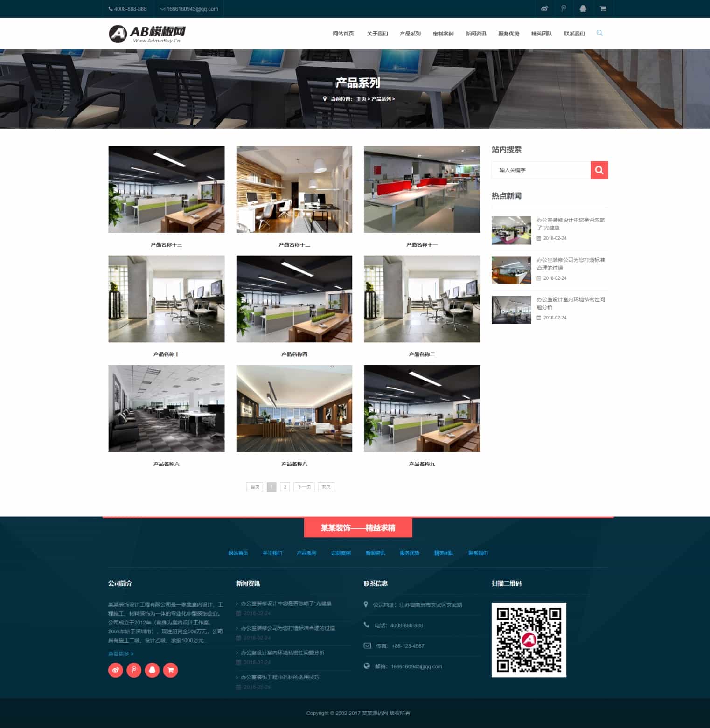Click the 产品名称八 title link
Screen dimensions: 710x728
[x=294, y=464]
